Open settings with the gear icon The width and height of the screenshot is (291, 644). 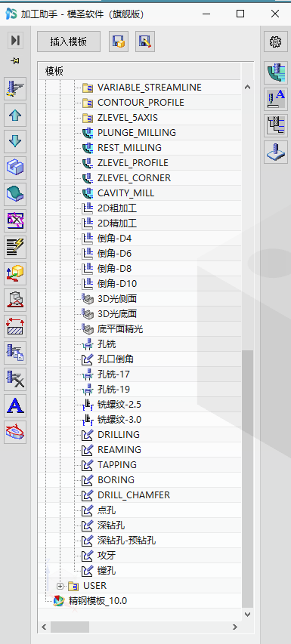(x=275, y=42)
